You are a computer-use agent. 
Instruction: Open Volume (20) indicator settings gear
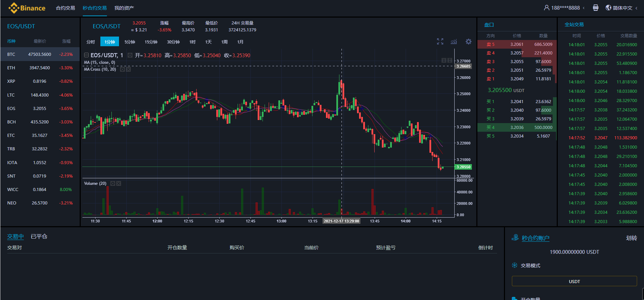pos(112,183)
